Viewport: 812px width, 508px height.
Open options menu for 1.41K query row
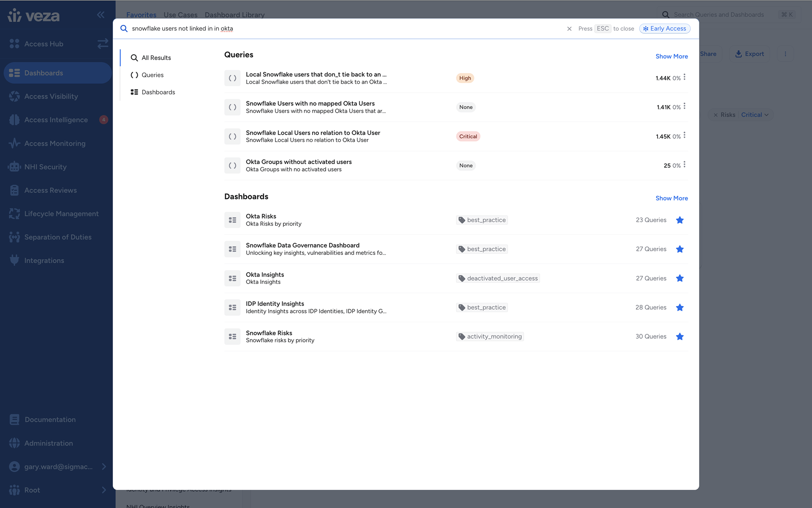click(684, 106)
